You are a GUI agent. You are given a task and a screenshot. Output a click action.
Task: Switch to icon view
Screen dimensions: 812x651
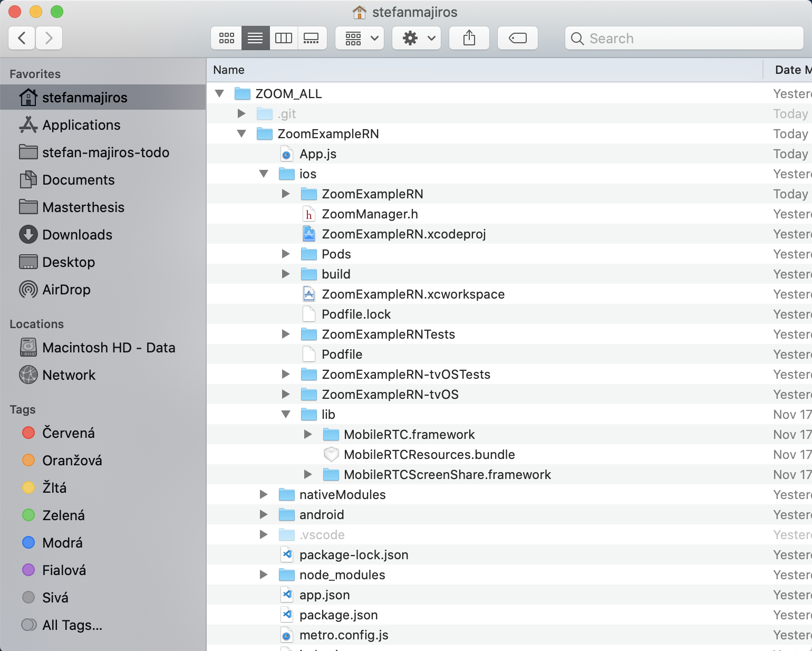tap(227, 38)
